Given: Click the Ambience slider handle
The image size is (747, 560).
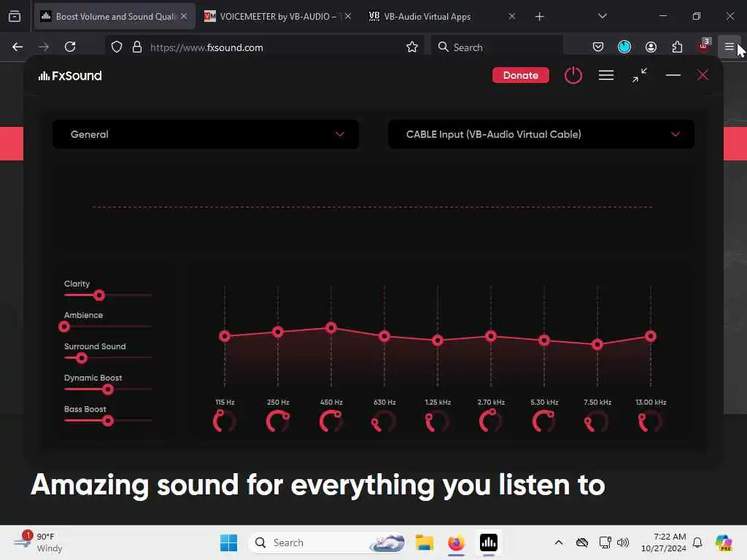Looking at the screenshot, I should (64, 327).
